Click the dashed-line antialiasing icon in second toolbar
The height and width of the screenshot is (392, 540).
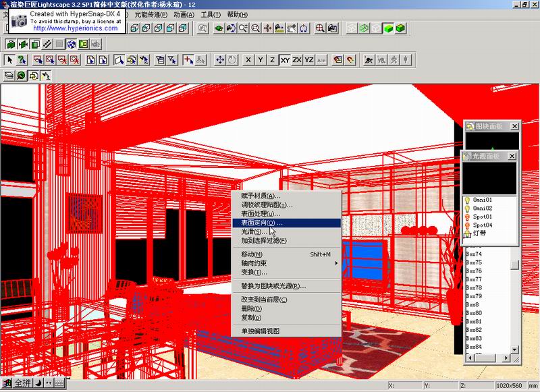[47, 44]
